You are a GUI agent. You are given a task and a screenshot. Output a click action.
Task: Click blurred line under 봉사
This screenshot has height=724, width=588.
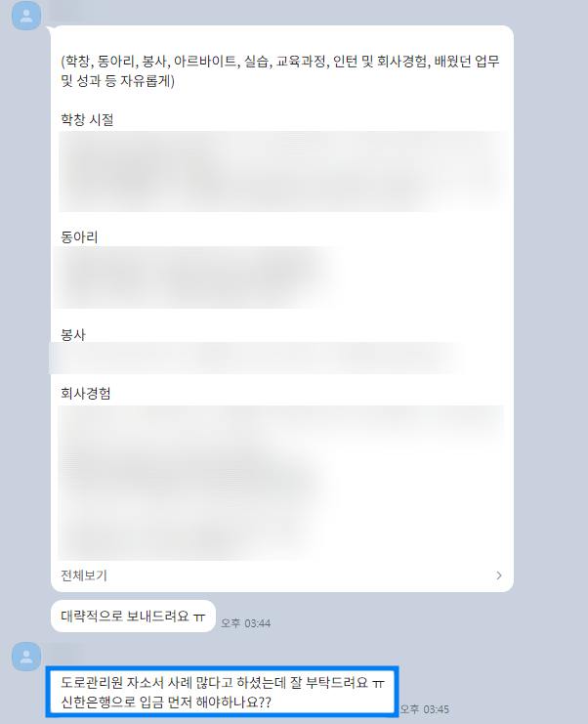click(x=256, y=358)
